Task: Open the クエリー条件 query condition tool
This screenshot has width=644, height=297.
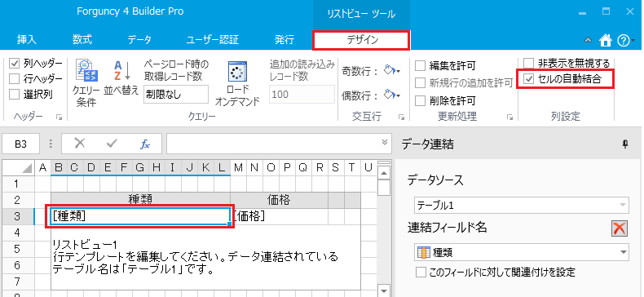Action: (86, 82)
